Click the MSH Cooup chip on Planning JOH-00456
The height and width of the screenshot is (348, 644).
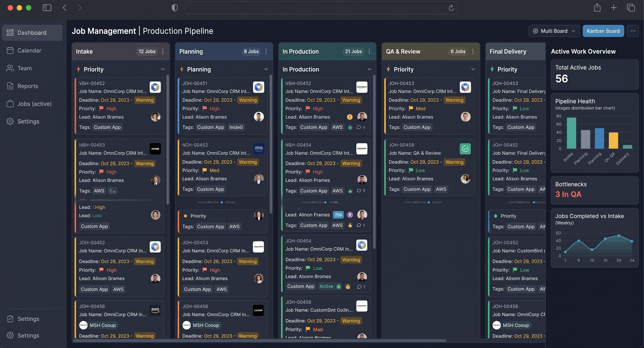tap(201, 325)
